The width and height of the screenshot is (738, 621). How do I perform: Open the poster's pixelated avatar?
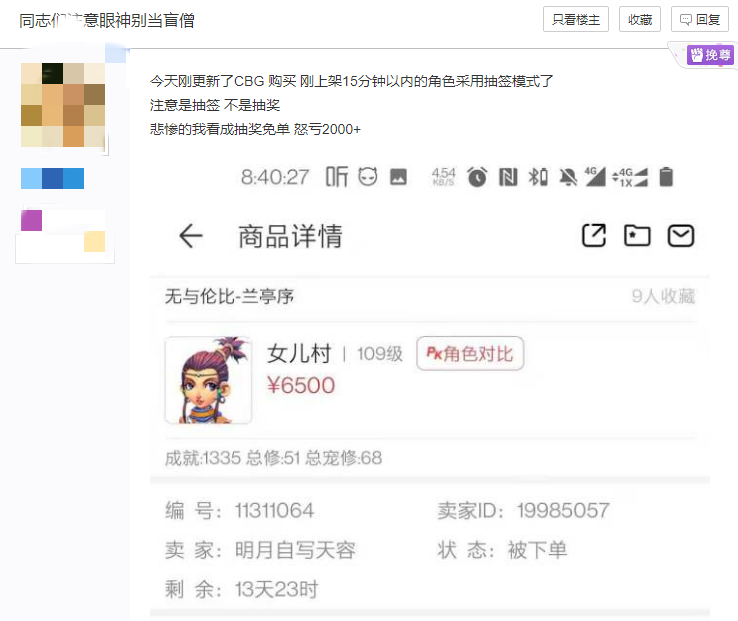point(63,105)
